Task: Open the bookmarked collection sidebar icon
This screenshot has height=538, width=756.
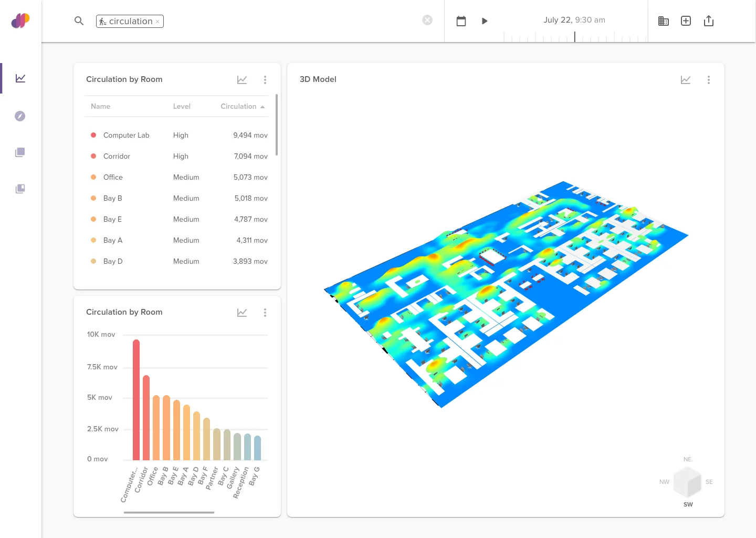Action: 20,189
